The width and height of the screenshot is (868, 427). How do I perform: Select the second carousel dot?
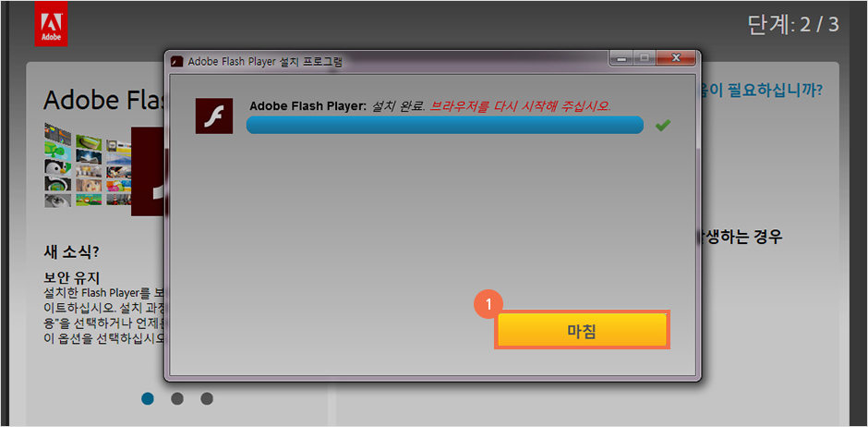pos(177,398)
